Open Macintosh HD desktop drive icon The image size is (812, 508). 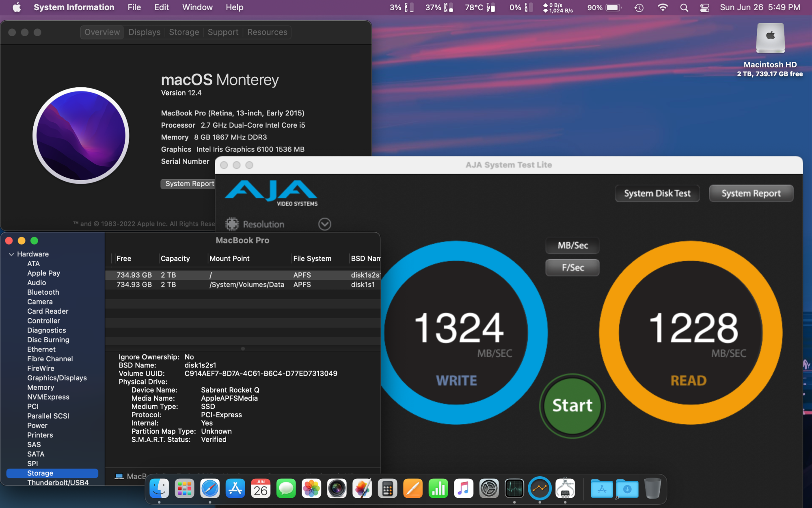coord(770,39)
